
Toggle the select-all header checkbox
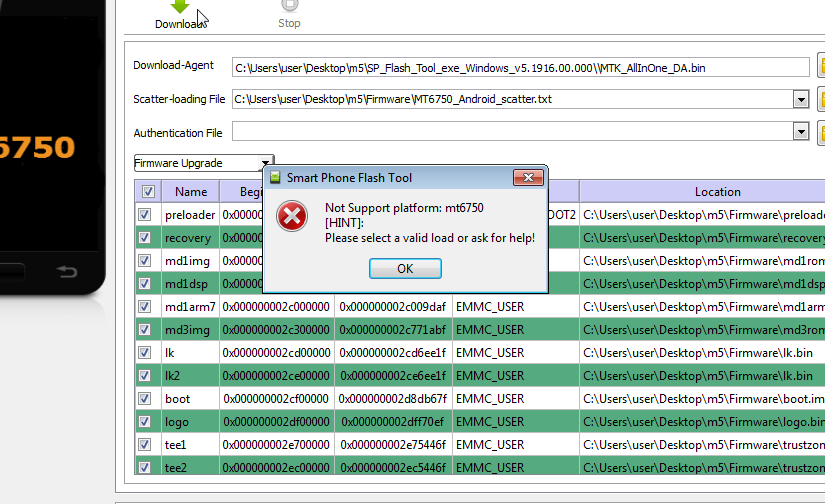click(x=148, y=191)
